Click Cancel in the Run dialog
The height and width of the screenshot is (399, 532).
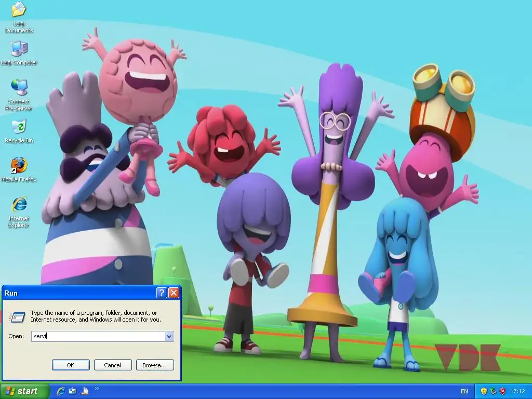tap(113, 365)
